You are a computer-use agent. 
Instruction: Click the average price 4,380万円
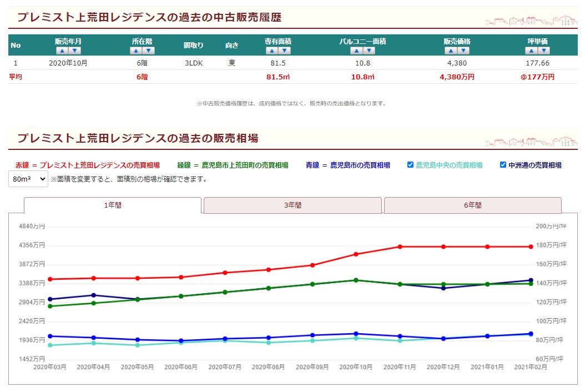[x=457, y=77]
